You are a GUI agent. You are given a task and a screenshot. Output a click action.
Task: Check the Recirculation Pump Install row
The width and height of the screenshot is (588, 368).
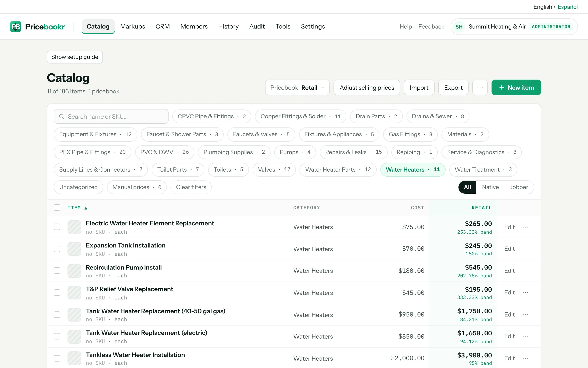pyautogui.click(x=57, y=271)
